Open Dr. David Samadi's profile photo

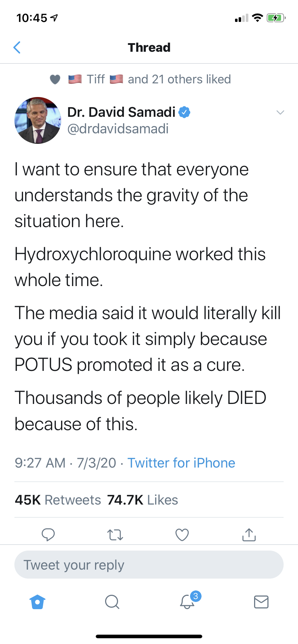click(x=38, y=120)
